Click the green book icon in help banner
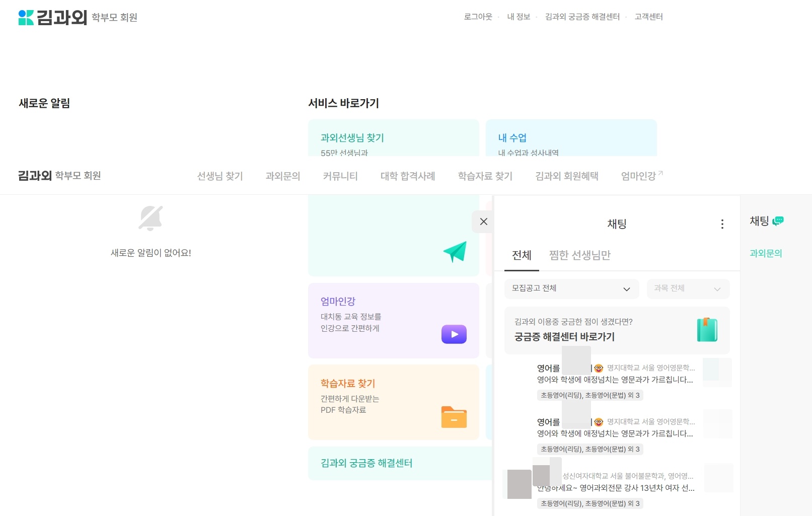812x516 pixels. pyautogui.click(x=707, y=330)
